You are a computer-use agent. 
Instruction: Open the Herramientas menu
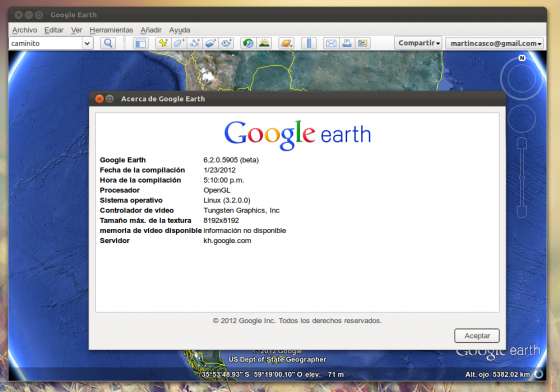pyautogui.click(x=111, y=30)
